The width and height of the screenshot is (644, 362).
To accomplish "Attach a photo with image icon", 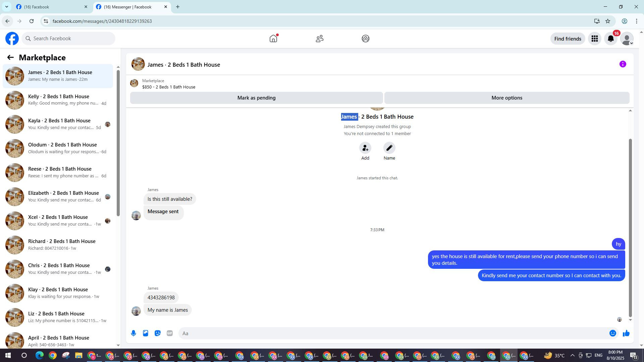I will click(146, 333).
